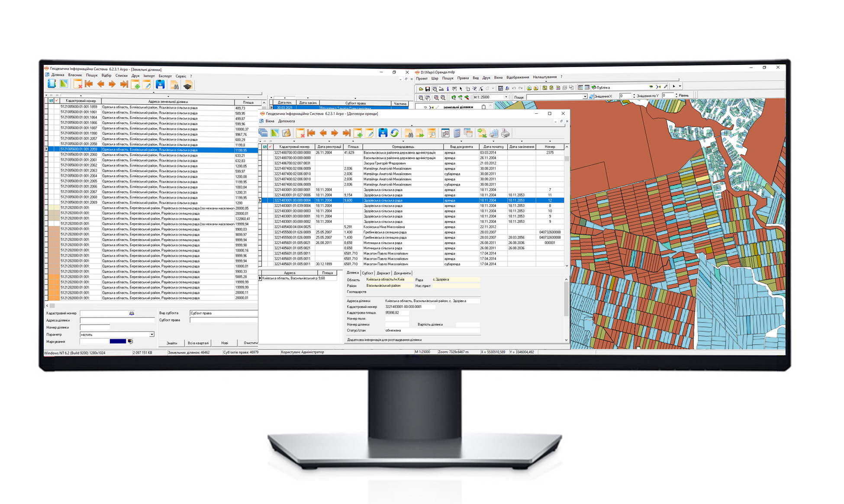
Task: Click printer icon in lease agreements toolbar
Action: [x=505, y=133]
